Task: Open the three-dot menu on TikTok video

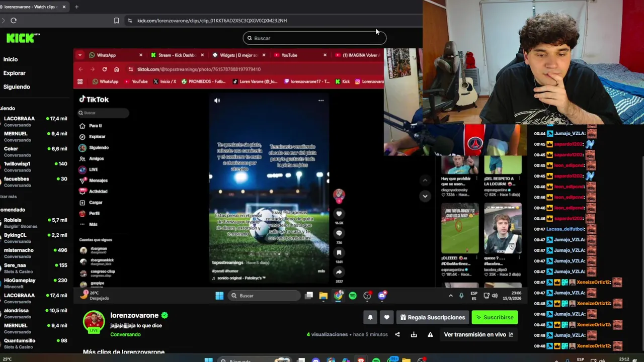Action: pyautogui.click(x=321, y=101)
